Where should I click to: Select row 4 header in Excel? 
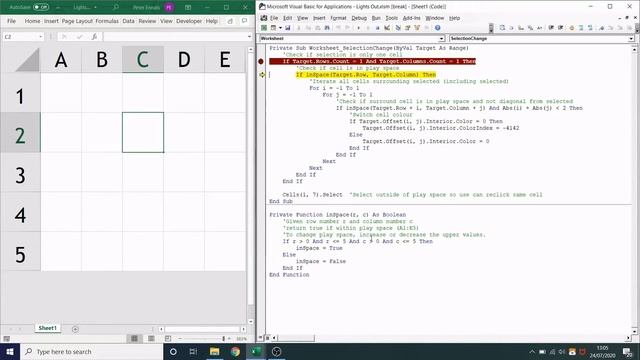point(20,215)
